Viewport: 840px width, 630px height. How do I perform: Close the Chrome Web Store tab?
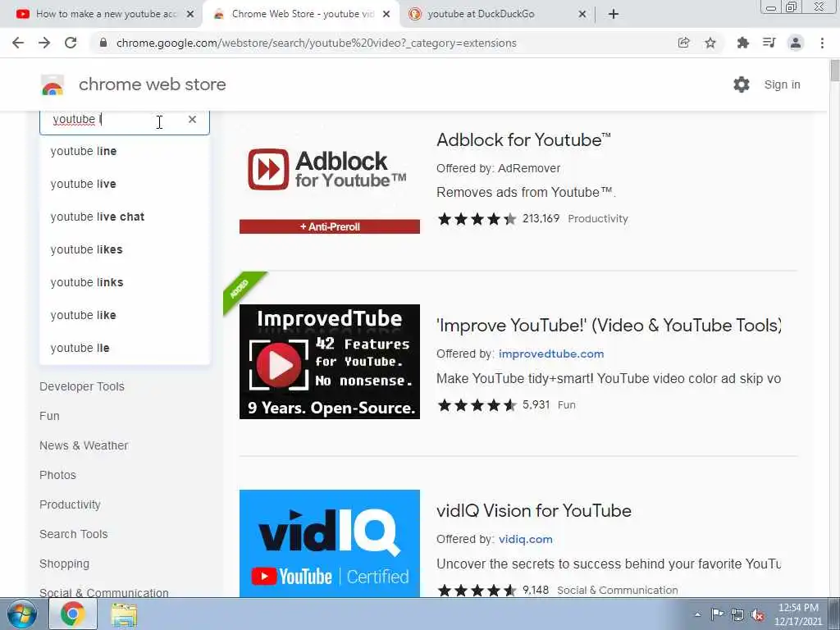386,14
